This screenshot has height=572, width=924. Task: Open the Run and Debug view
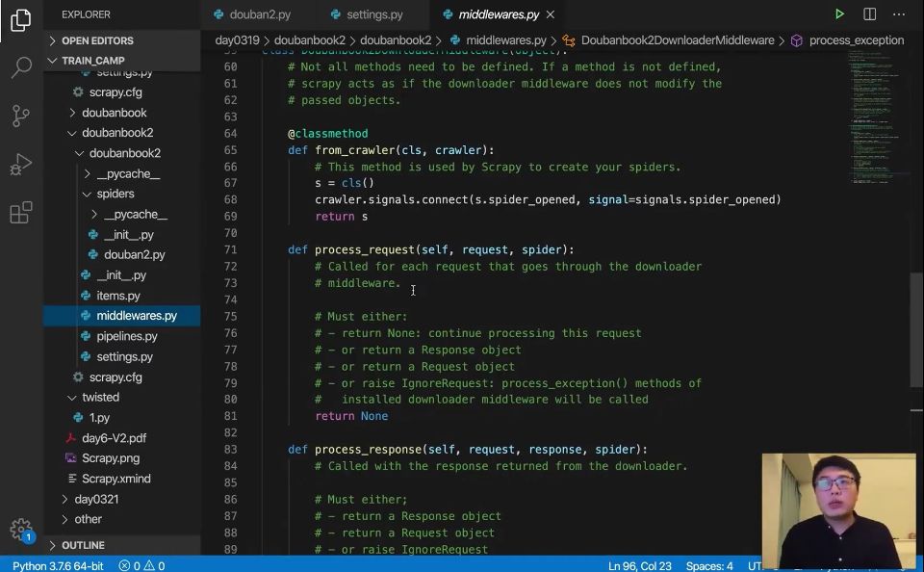(x=21, y=164)
